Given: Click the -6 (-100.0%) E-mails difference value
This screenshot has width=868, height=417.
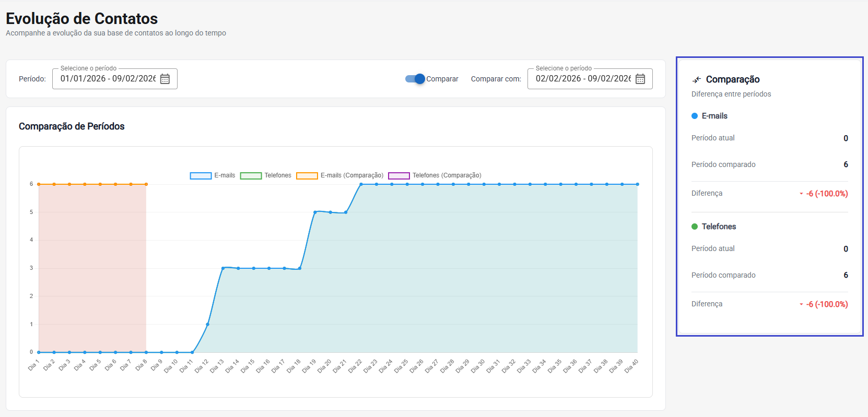Looking at the screenshot, I should click(827, 194).
